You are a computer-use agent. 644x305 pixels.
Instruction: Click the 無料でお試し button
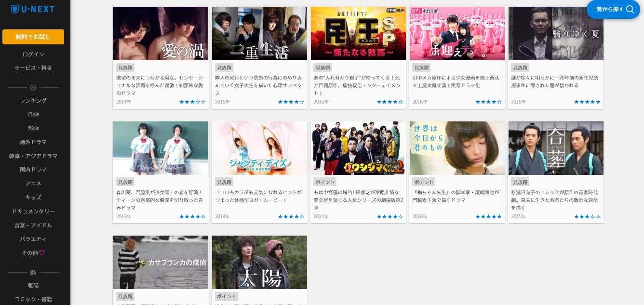click(33, 37)
